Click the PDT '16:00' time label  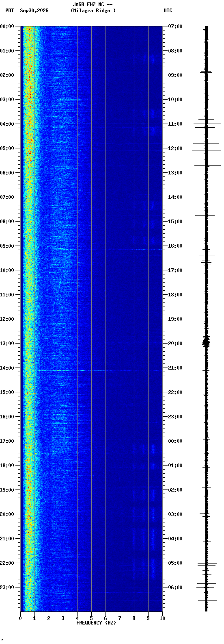pyautogui.click(x=7, y=417)
